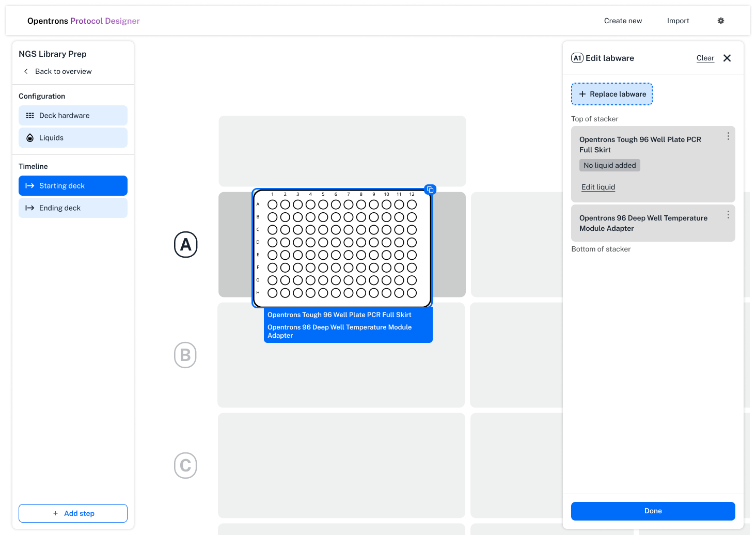Confirm with the Done button
Viewport: 756px width, 535px height.
click(x=653, y=511)
